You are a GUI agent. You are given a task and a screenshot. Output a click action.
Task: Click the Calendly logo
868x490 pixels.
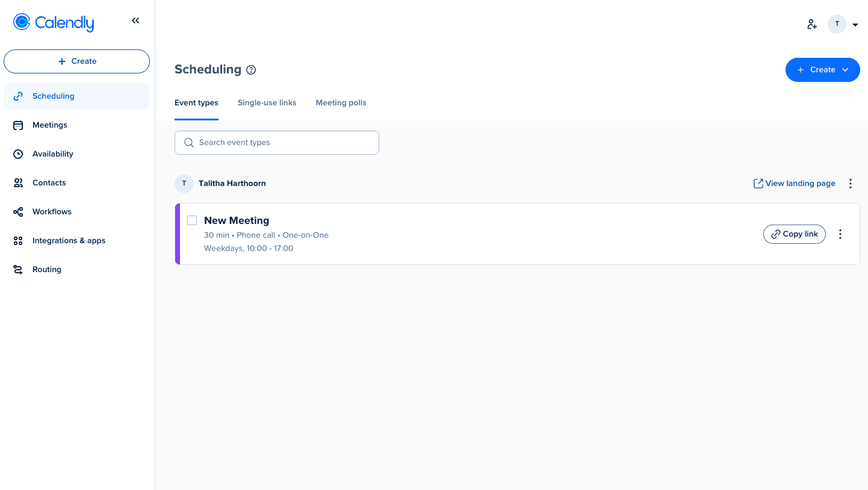coord(54,22)
